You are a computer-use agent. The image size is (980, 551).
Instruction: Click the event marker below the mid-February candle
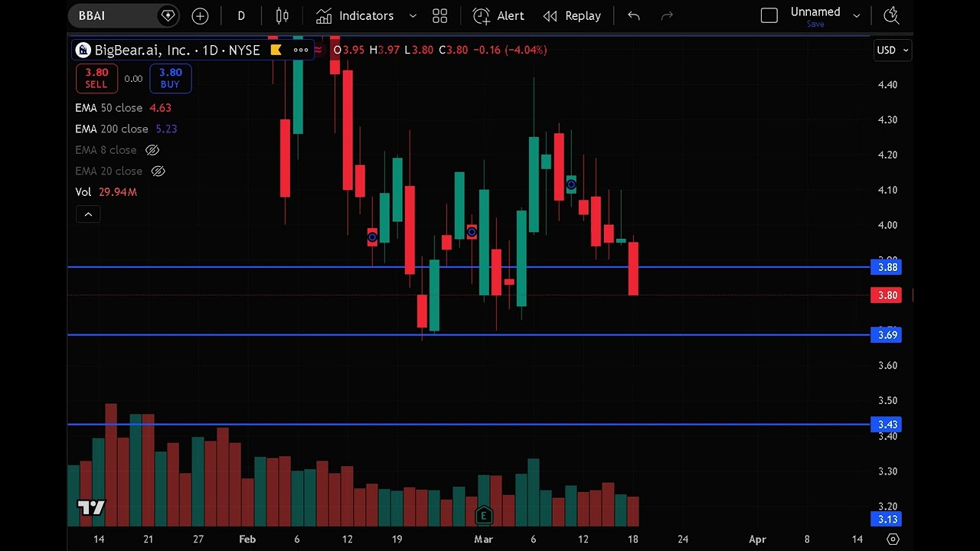[372, 237]
